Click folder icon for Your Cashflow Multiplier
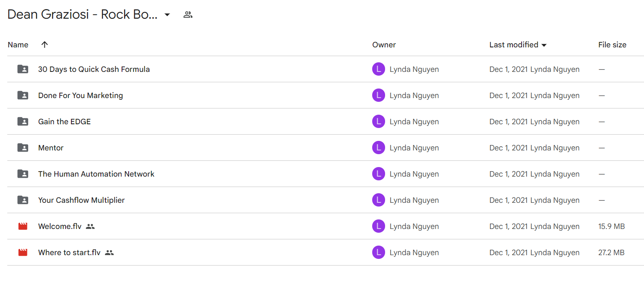This screenshot has height=283, width=644. tap(23, 200)
